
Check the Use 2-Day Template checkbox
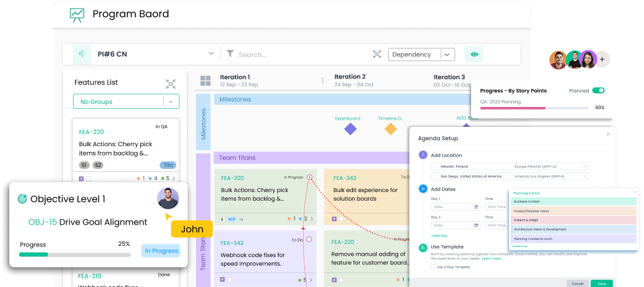pos(433,267)
